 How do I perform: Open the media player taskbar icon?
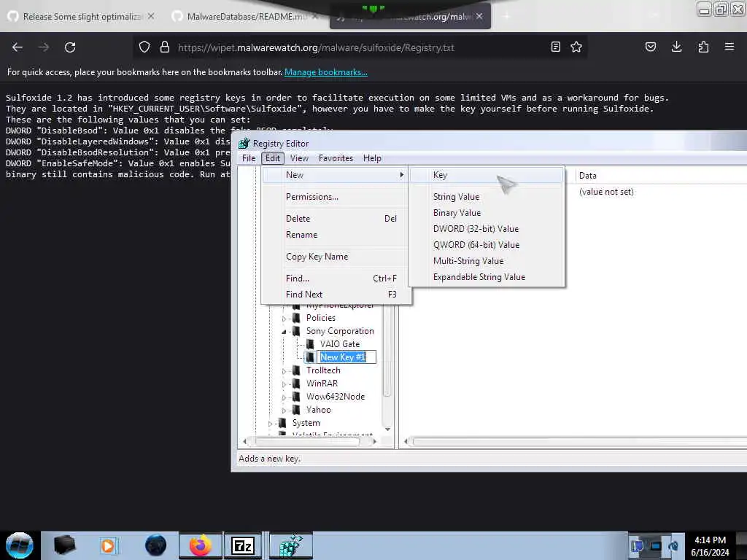pos(108,545)
